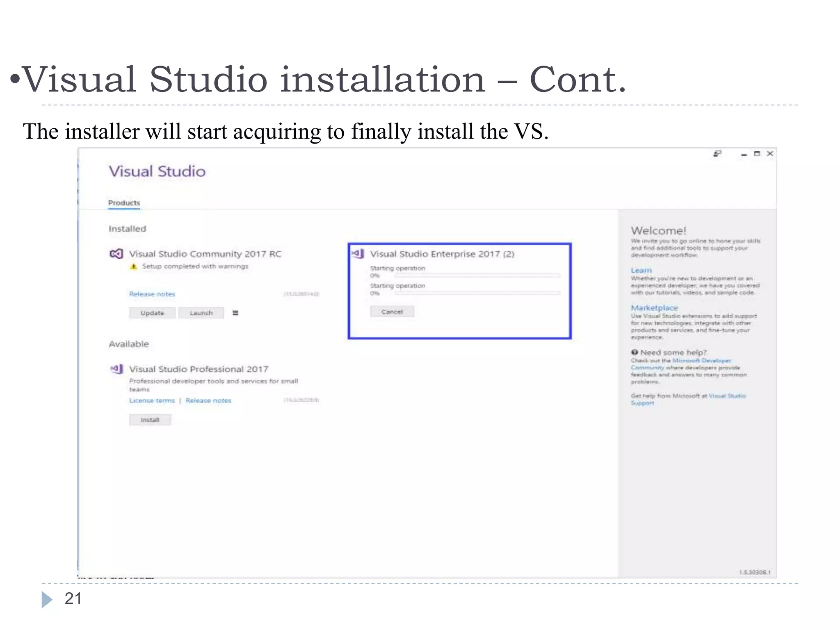The height and width of the screenshot is (630, 840).
Task: Install Visual Studio Professional 2017
Action: tap(150, 420)
